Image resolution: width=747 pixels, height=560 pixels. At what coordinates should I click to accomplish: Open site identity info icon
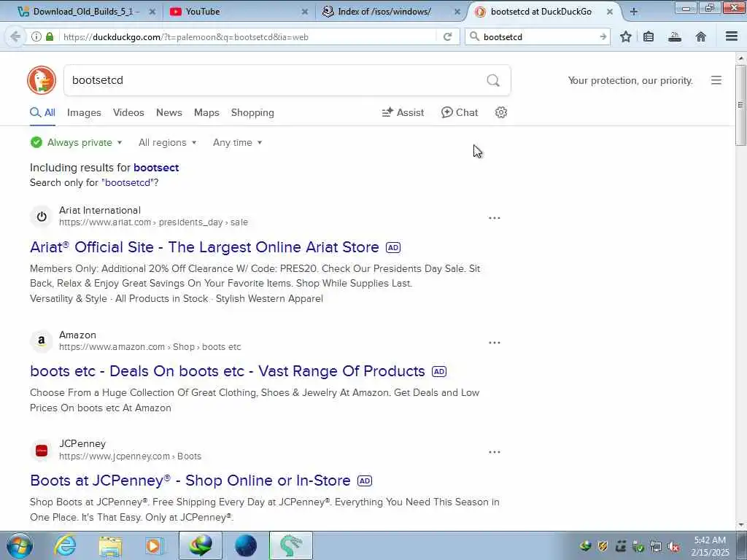click(36, 36)
